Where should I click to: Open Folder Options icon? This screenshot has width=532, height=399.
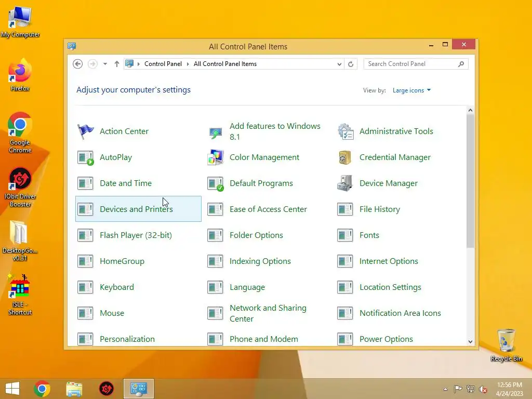click(216, 235)
